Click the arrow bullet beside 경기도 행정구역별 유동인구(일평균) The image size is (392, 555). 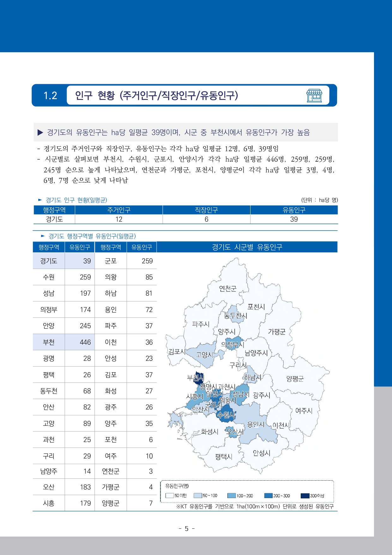43,236
